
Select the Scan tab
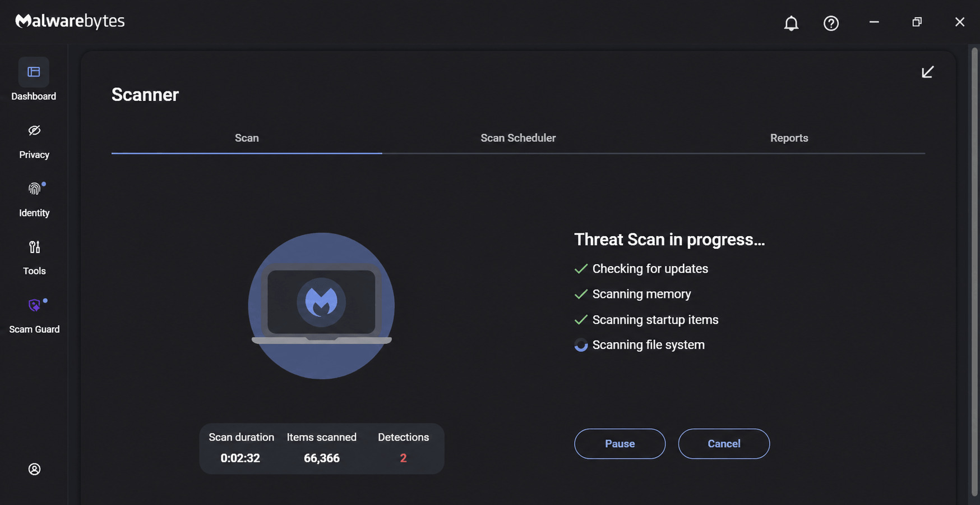[247, 138]
